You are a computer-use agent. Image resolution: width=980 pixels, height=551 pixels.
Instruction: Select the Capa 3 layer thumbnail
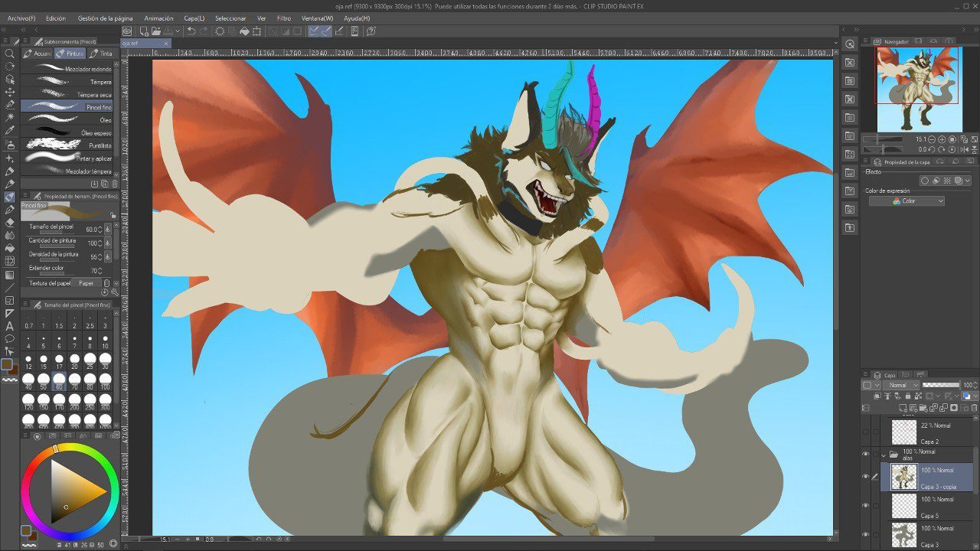(x=904, y=534)
